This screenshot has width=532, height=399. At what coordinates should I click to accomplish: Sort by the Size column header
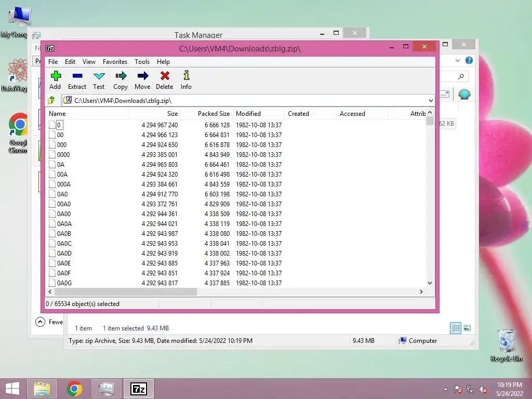pos(155,114)
